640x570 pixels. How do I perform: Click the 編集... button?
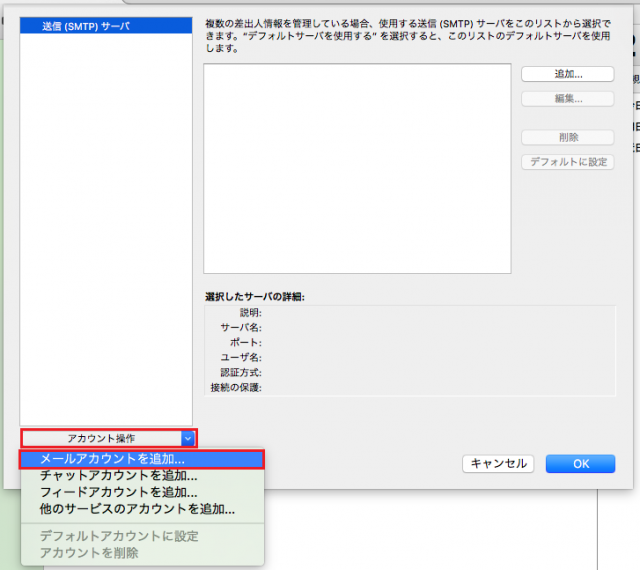pos(567,99)
